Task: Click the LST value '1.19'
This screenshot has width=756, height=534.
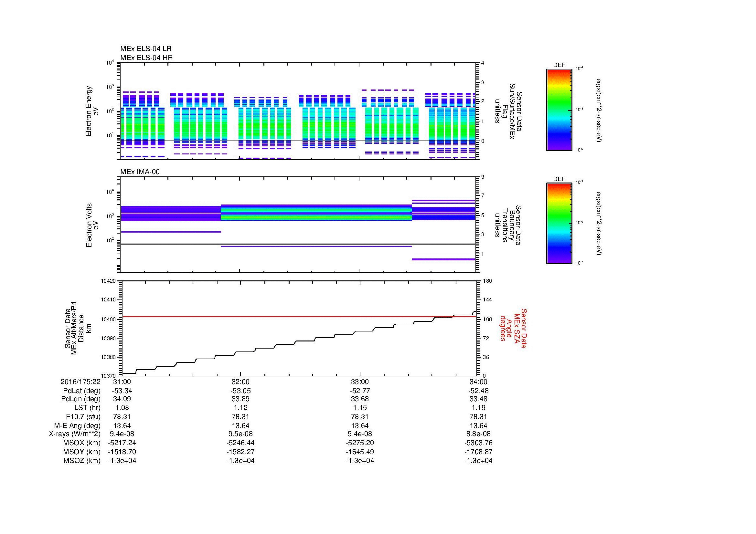Action: [478, 408]
